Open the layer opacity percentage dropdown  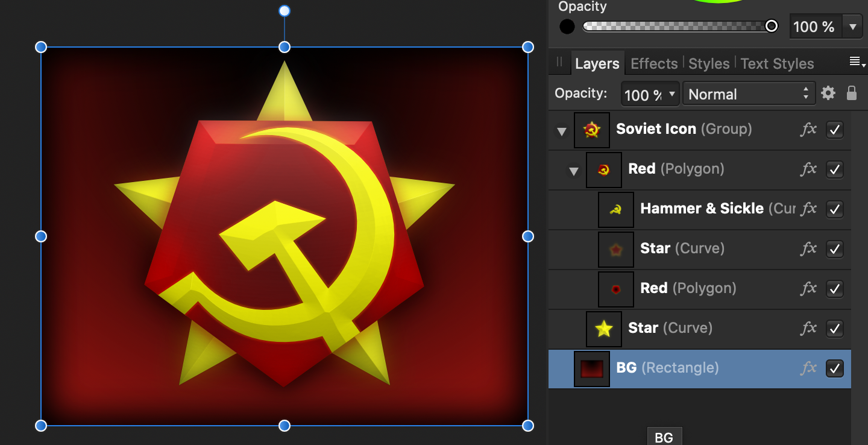tap(672, 93)
